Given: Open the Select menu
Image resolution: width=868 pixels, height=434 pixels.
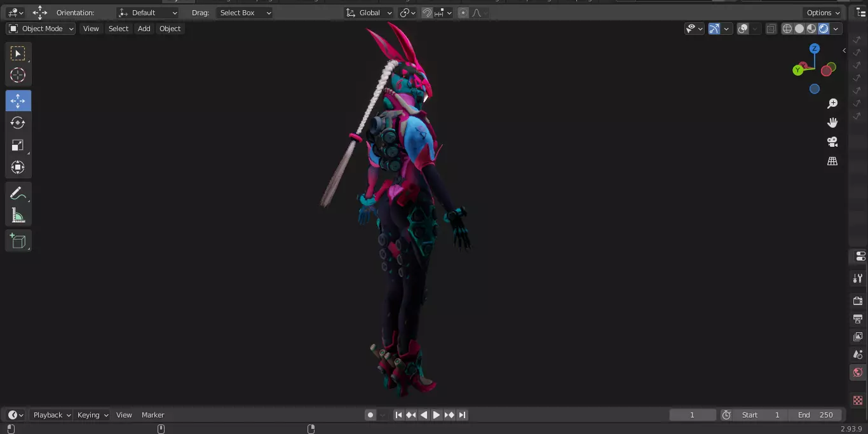Looking at the screenshot, I should pos(118,29).
